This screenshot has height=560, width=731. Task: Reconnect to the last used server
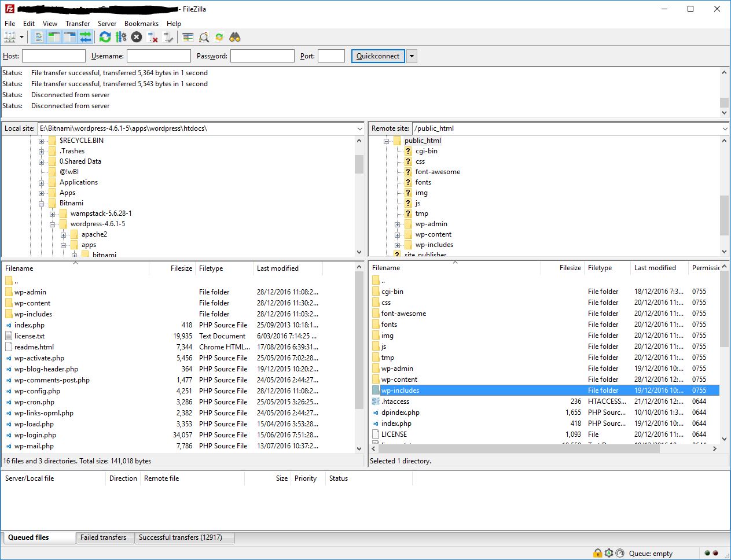click(x=168, y=37)
